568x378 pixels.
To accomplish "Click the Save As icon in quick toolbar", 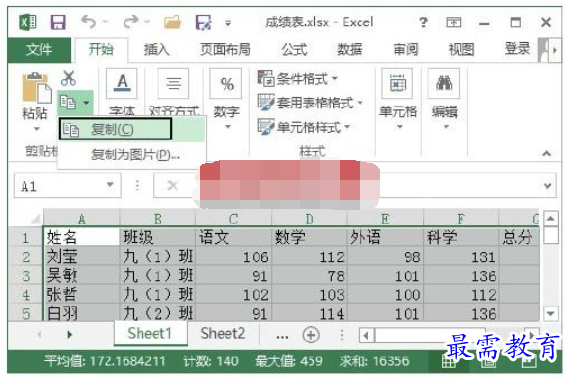I will tap(204, 22).
